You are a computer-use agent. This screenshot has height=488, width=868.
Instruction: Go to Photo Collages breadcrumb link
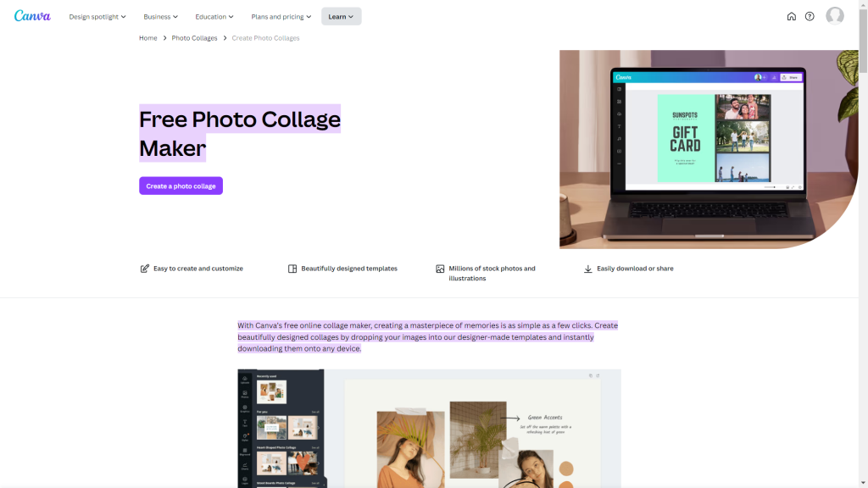click(194, 38)
